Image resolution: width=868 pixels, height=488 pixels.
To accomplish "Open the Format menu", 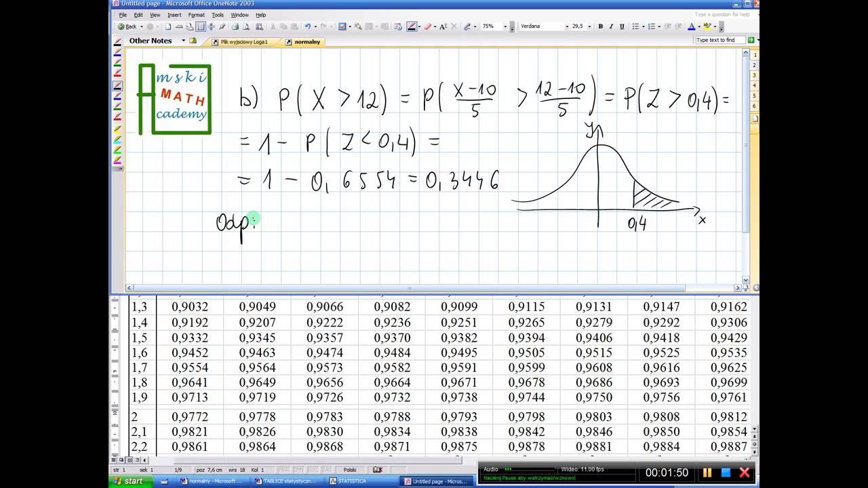I will 197,15.
